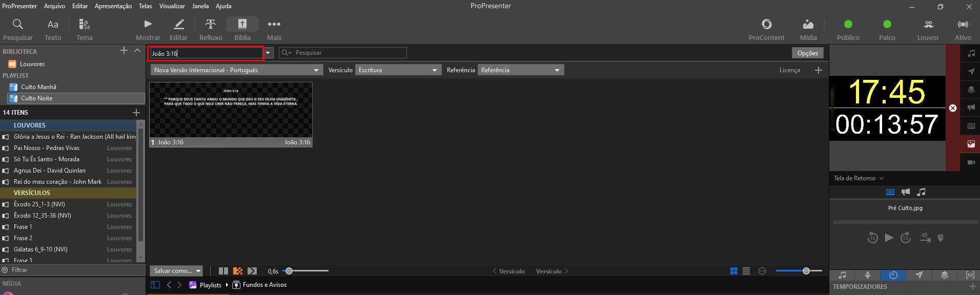980x295 pixels.
Task: Switch to the messages arrow bottom tab
Action: tap(919, 275)
